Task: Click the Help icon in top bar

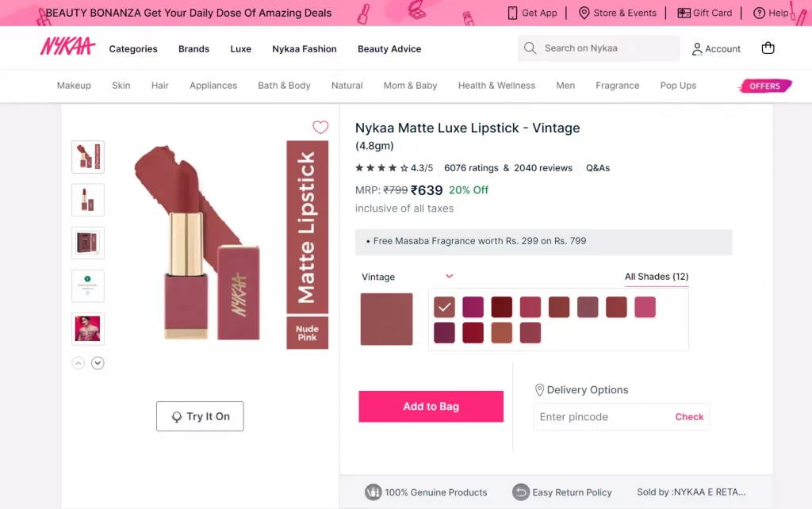Action: pyautogui.click(x=759, y=13)
